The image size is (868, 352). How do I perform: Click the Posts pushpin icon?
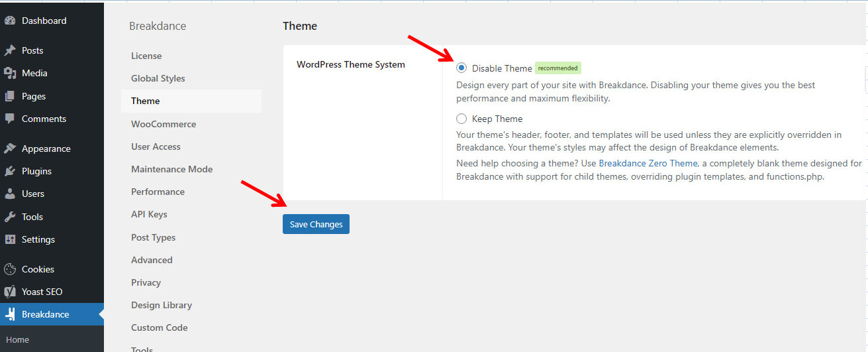click(10, 50)
